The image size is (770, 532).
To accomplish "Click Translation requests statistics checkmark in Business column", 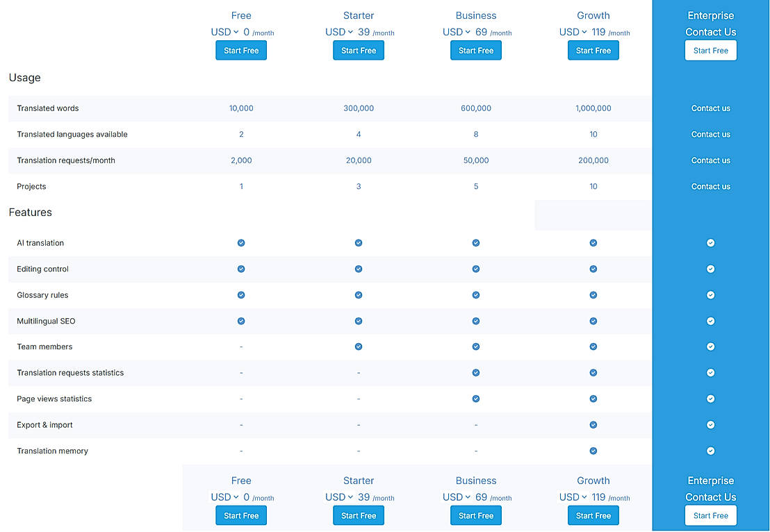I will pos(476,372).
